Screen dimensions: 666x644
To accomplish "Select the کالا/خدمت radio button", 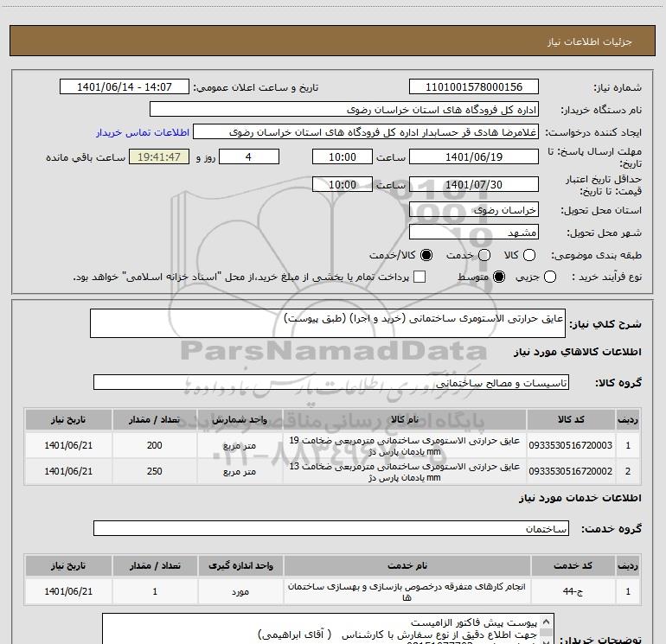I will click(x=426, y=255).
